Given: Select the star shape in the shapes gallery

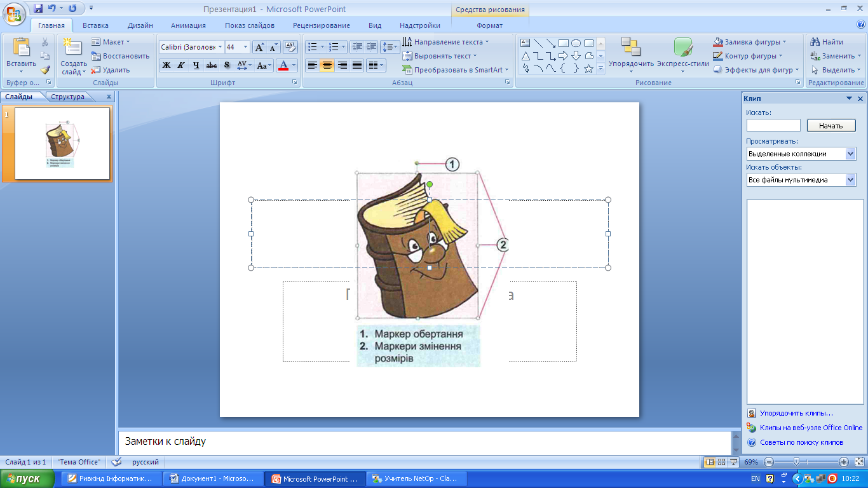Looking at the screenshot, I should tap(588, 69).
